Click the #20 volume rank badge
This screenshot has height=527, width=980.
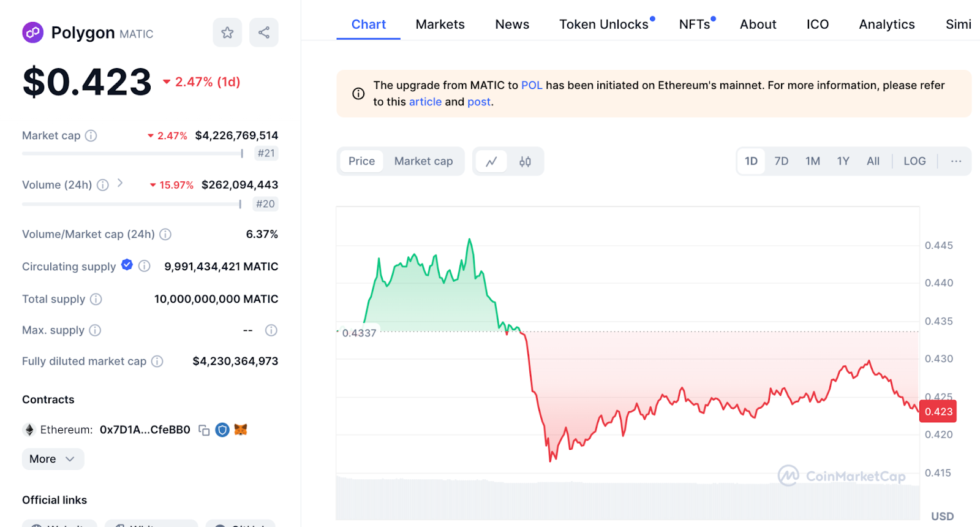[266, 204]
